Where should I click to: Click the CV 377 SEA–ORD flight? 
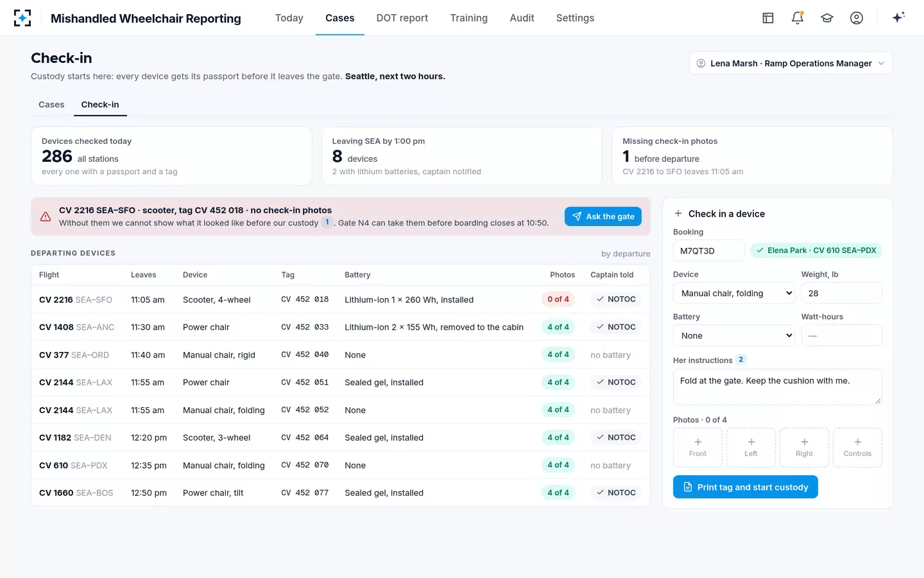click(x=74, y=355)
